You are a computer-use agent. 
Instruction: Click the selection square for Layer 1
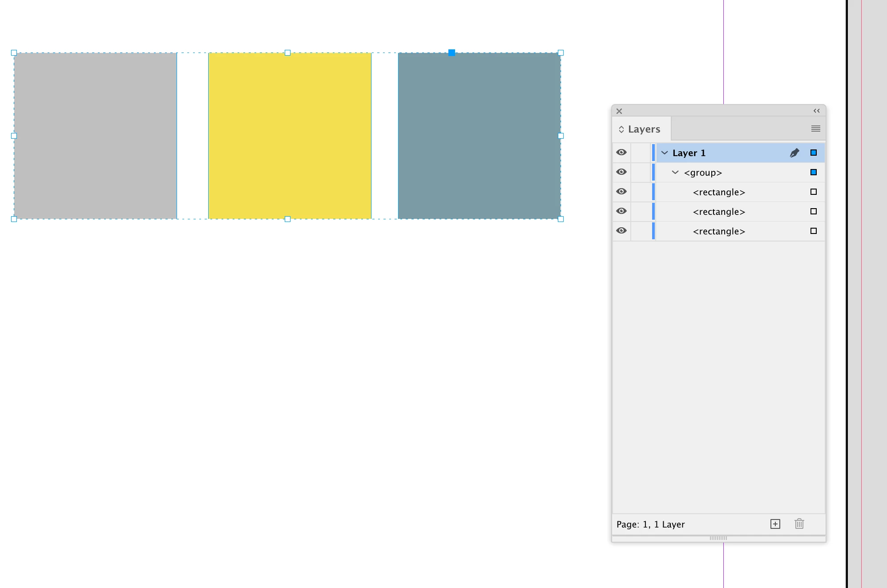click(x=814, y=153)
